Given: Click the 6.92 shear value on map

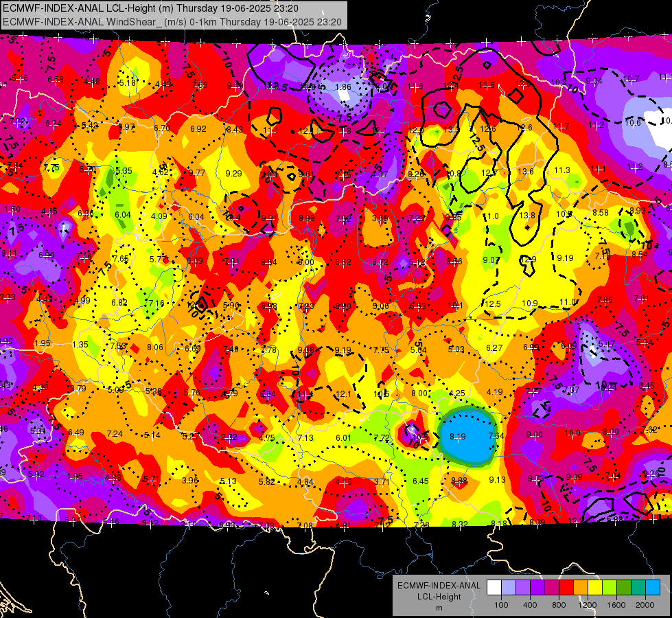Looking at the screenshot, I should coord(198,128).
